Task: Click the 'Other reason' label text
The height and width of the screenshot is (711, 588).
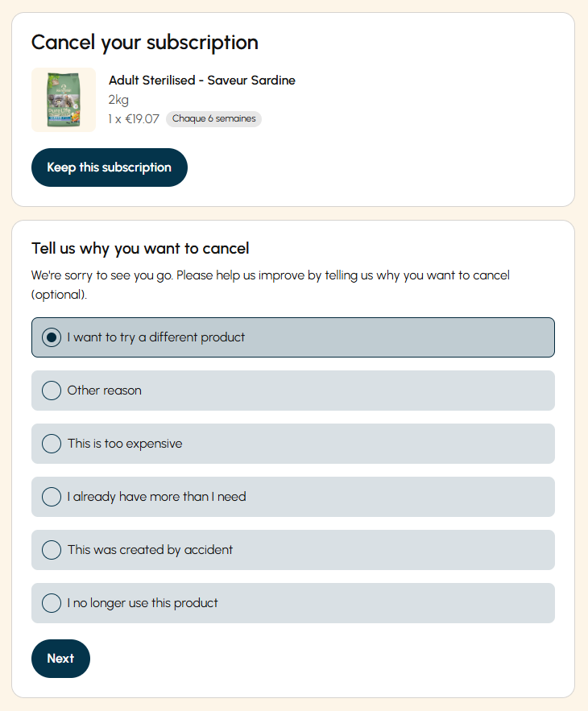Action: [105, 391]
